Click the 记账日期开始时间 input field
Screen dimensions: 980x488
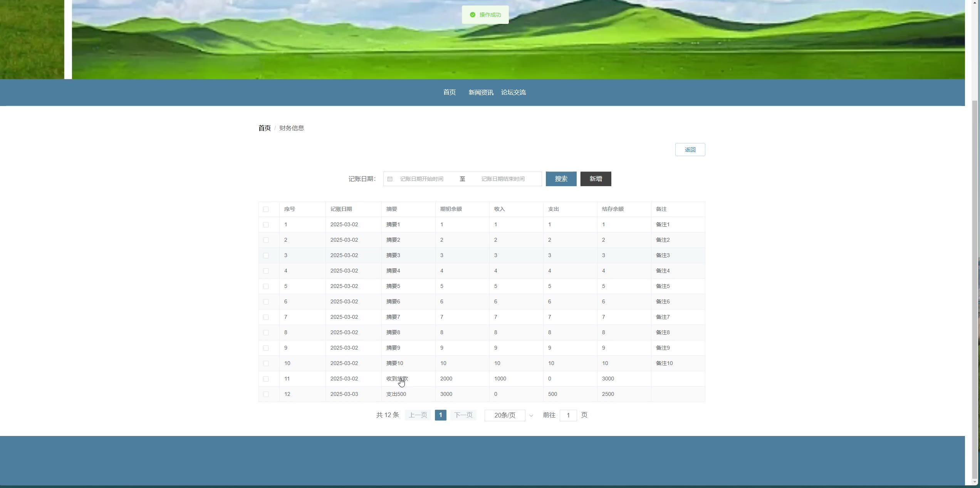click(x=422, y=179)
